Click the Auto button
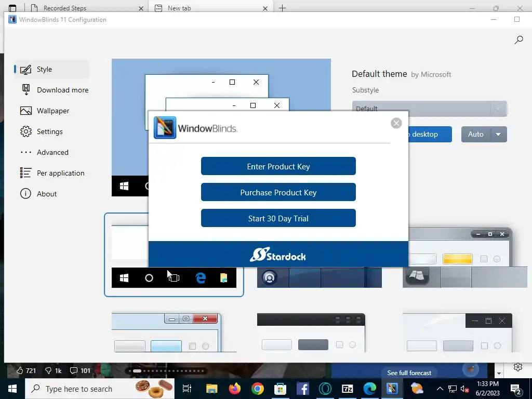 tap(476, 135)
